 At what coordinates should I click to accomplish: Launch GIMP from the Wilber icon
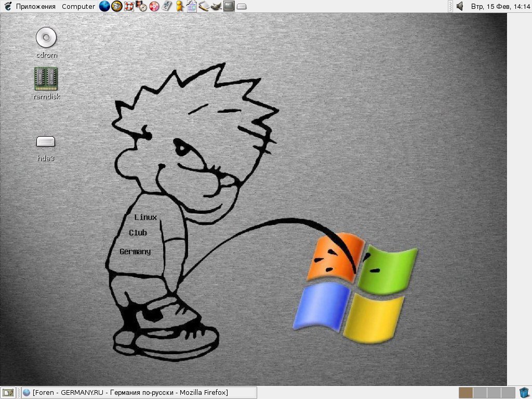point(216,6)
